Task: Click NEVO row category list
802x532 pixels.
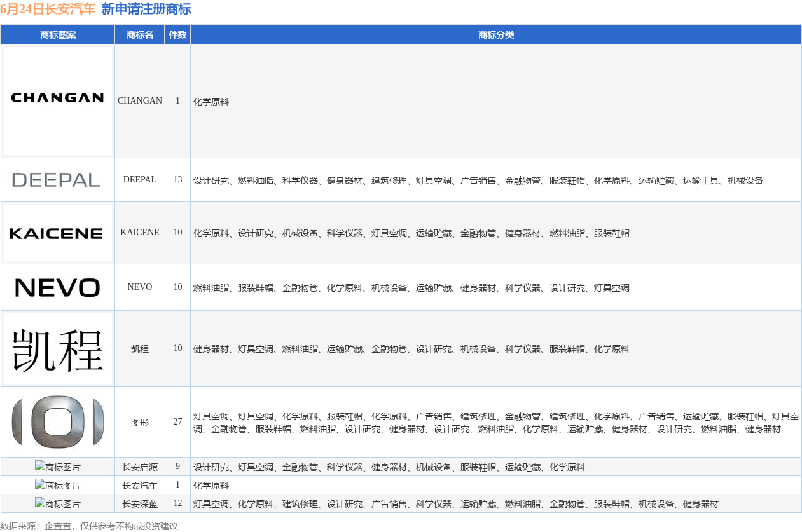Action: pos(411,288)
